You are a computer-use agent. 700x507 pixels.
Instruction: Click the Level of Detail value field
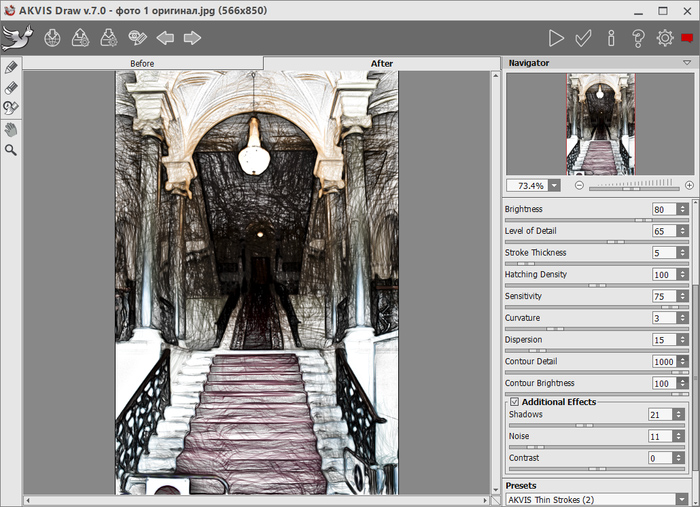tap(664, 231)
